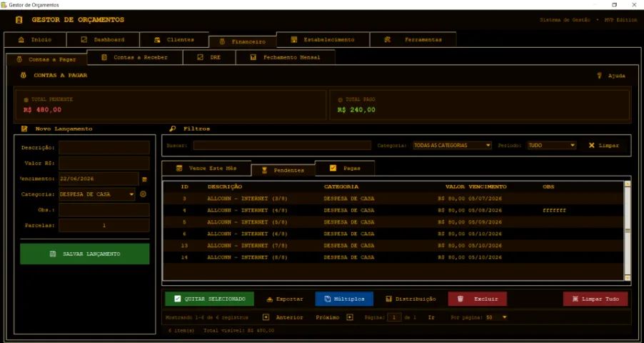Viewport: 644px width, 343px height.
Task: Switch to the Dashboard tab
Action: pyautogui.click(x=103, y=40)
